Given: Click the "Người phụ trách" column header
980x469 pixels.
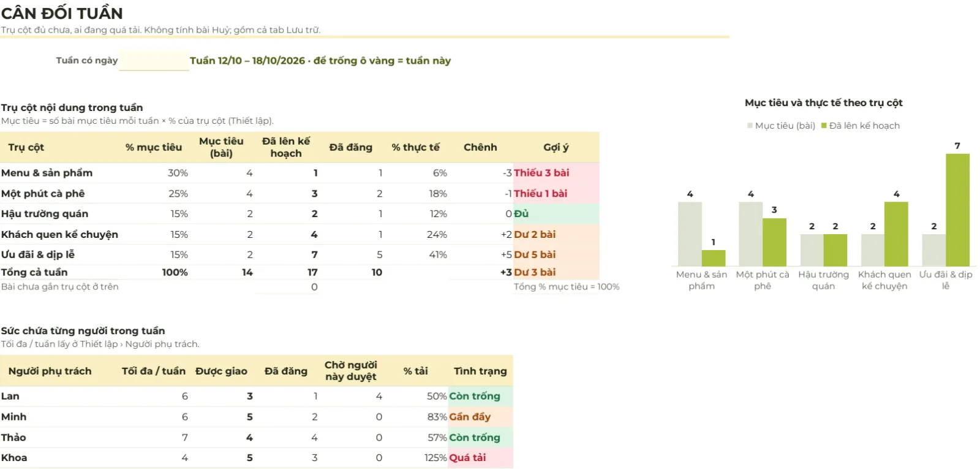Looking at the screenshot, I should click(50, 371).
